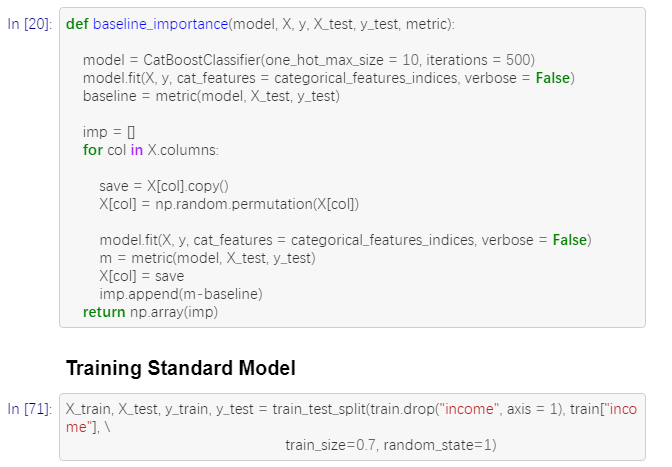Click the train_size=0.7 argument line
This screenshot has width=672, height=467.
tap(390, 444)
